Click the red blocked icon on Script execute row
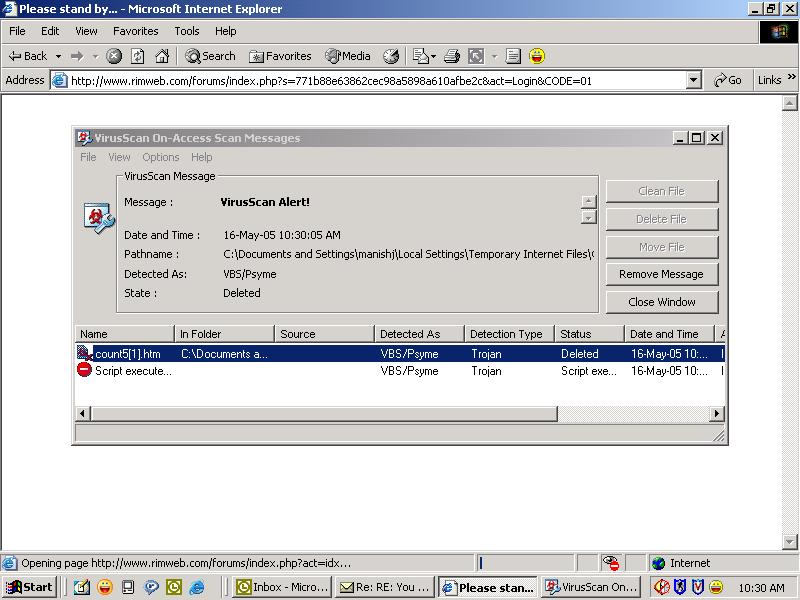Viewport: 800px width, 600px height. tap(84, 370)
